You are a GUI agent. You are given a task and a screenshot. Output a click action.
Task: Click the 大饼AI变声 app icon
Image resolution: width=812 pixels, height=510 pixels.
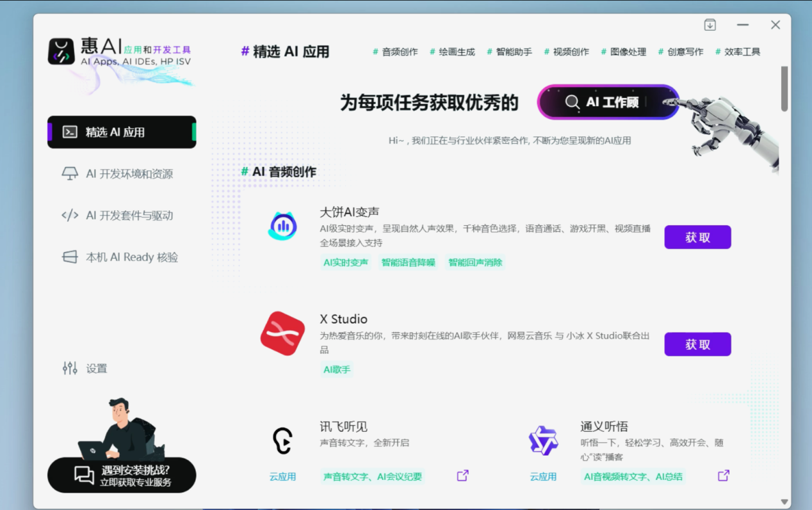pos(282,226)
